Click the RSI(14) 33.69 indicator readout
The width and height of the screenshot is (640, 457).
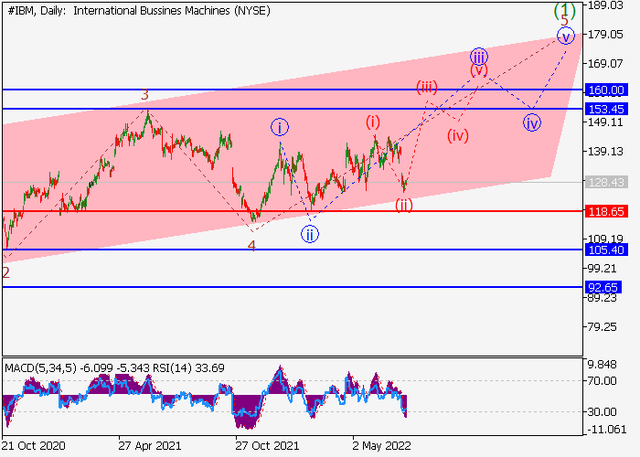(188, 368)
